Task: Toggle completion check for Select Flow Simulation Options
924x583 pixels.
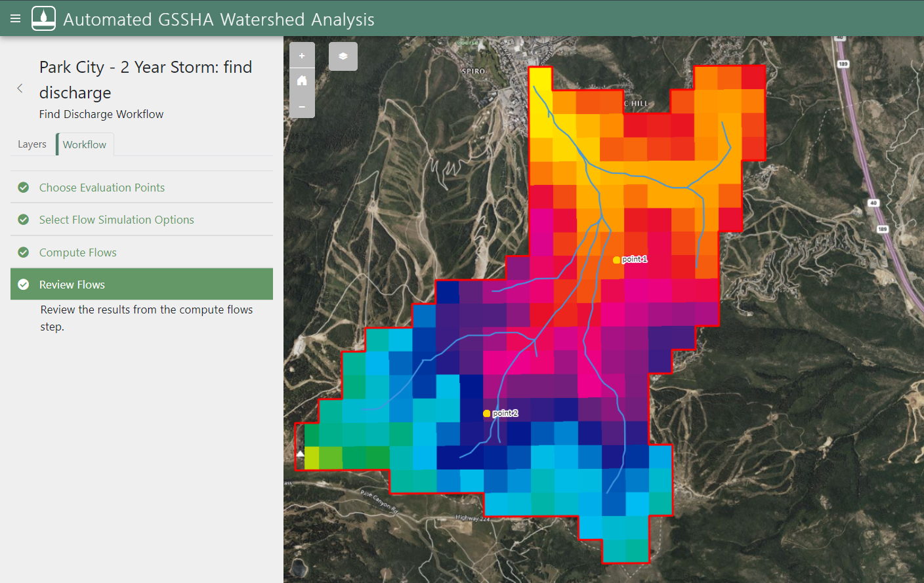Action: click(23, 219)
